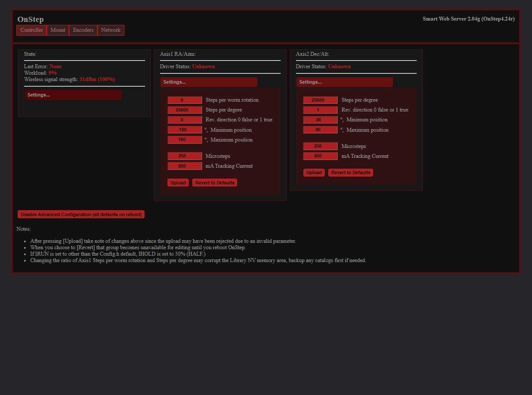Upload Axis1 RA/Azm settings
This screenshot has height=395, width=532.
(178, 183)
